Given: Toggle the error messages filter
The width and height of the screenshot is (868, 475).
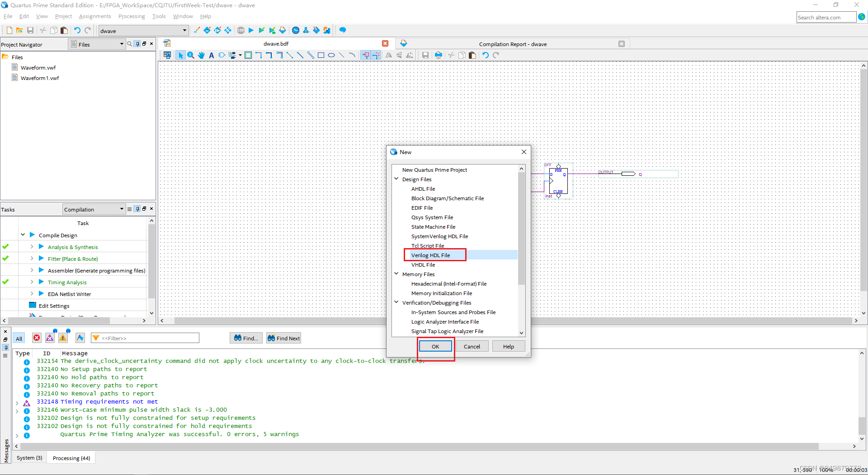Looking at the screenshot, I should pyautogui.click(x=37, y=338).
